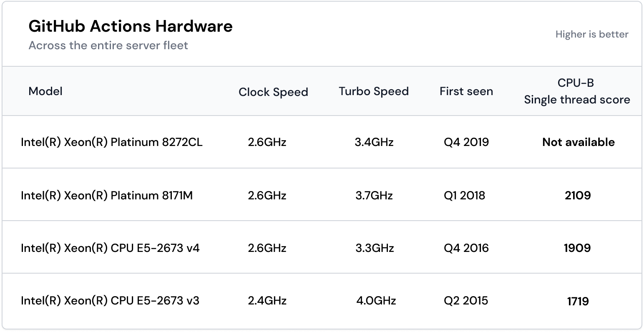Click the Higher is better label
Image resolution: width=644 pixels, height=332 pixels.
(591, 35)
